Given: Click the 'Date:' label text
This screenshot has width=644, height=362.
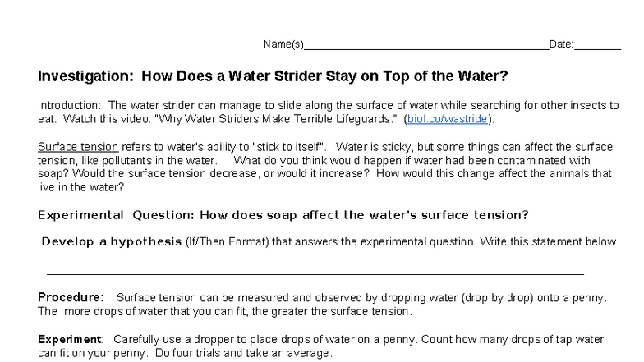Looking at the screenshot, I should (x=561, y=44).
